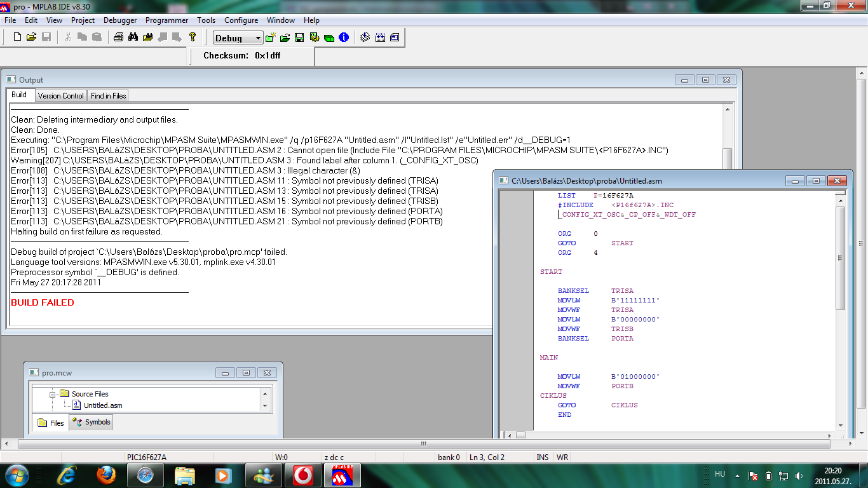Open the Tools menu

coord(207,20)
